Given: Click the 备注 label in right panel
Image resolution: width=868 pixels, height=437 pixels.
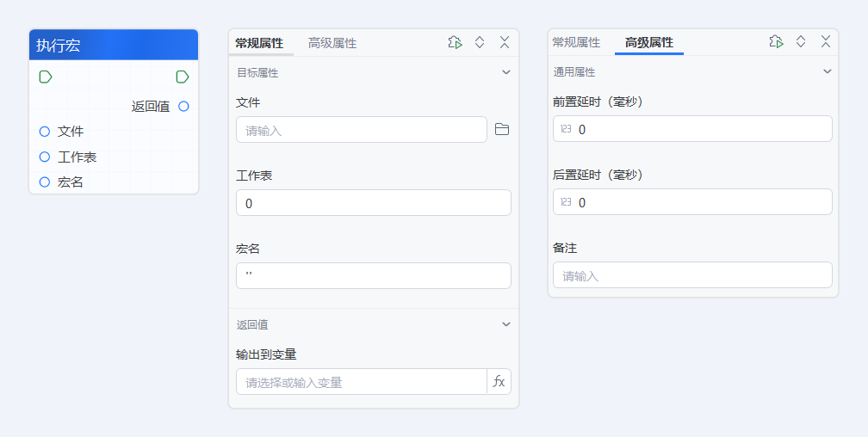Looking at the screenshot, I should coord(565,249).
